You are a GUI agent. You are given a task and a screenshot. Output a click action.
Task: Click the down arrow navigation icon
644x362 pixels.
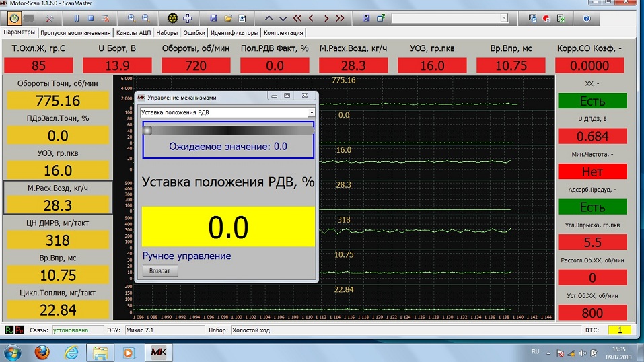click(283, 19)
